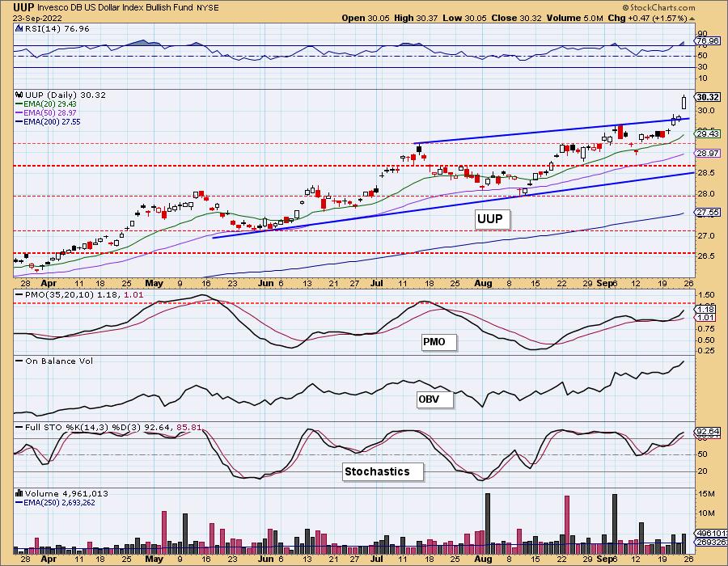
Task: Select the purple EMA(50) legend line swatch
Action: point(19,112)
